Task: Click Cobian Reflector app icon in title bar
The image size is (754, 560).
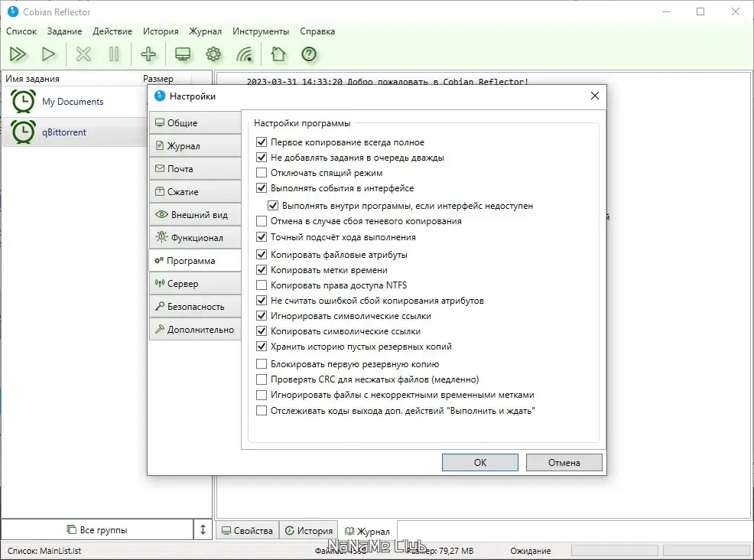Action: click(x=13, y=11)
